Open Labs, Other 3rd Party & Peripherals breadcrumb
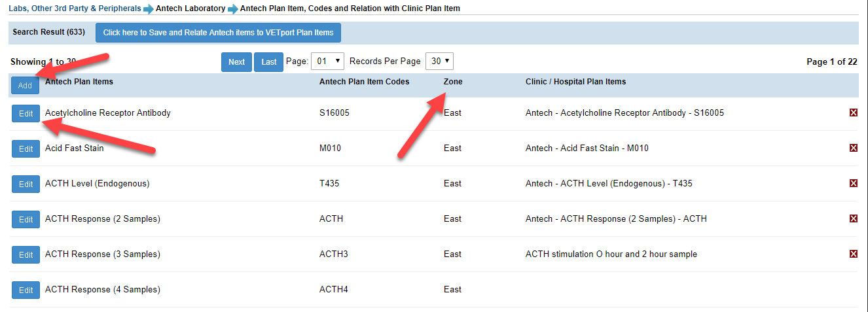Viewport: 868px width, 312px height. point(75,9)
